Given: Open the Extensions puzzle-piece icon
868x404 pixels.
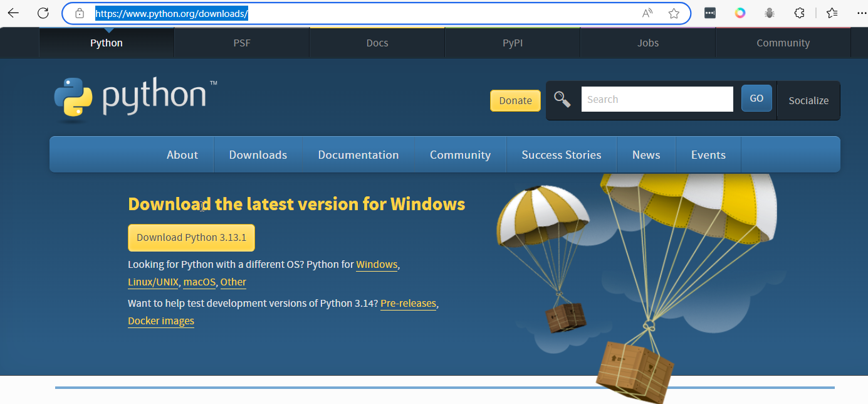Looking at the screenshot, I should [x=799, y=13].
